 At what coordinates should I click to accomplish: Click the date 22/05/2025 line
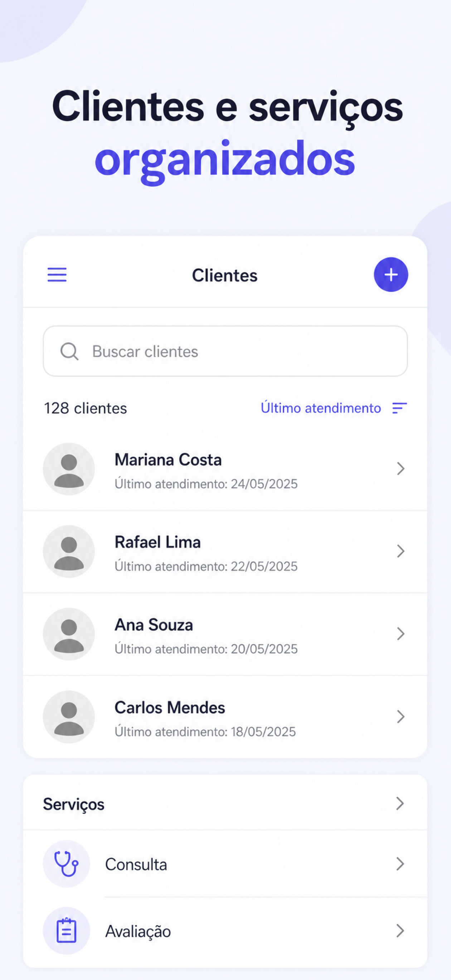click(x=206, y=566)
